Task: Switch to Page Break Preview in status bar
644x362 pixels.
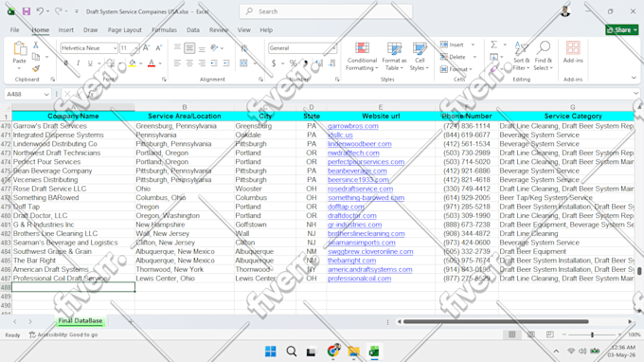Action: tap(550, 335)
